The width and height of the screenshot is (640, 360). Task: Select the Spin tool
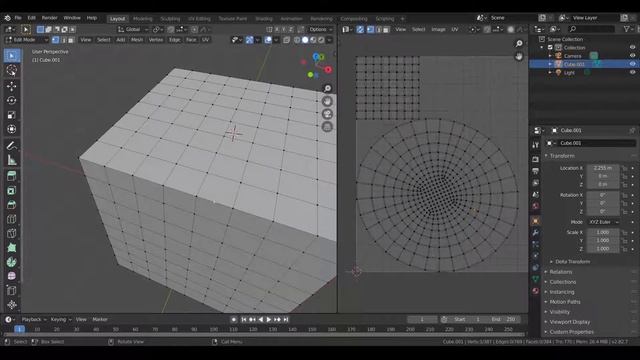[12, 262]
